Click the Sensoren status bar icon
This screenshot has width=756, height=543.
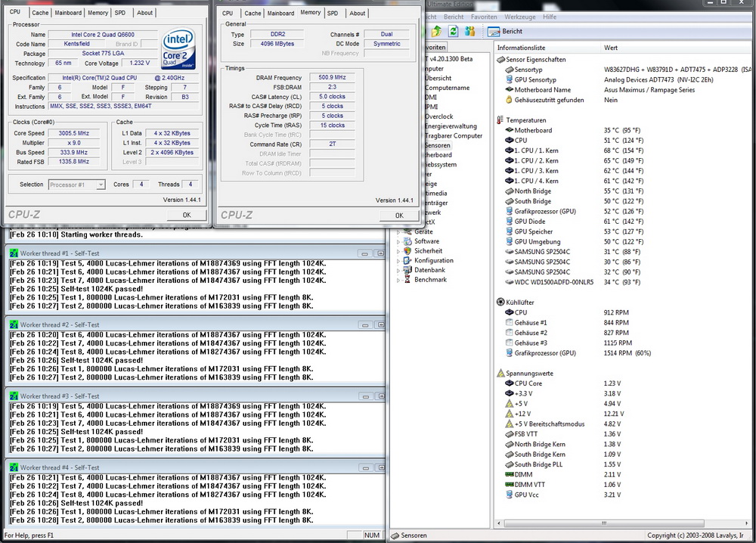[395, 535]
